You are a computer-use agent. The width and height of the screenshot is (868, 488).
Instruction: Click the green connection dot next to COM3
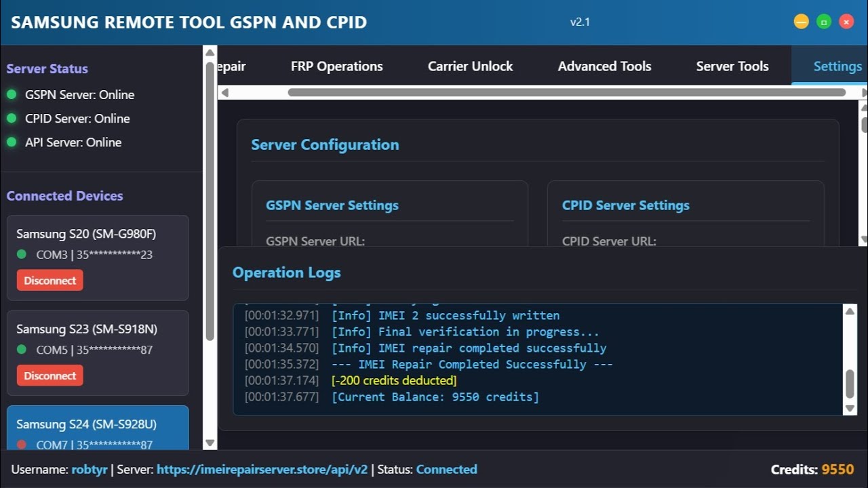(22, 254)
